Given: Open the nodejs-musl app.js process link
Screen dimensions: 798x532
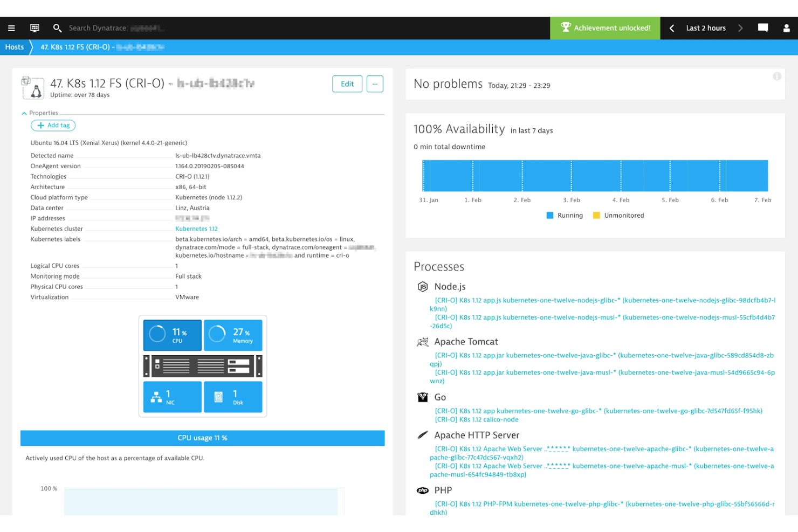Looking at the screenshot, I should tap(602, 322).
